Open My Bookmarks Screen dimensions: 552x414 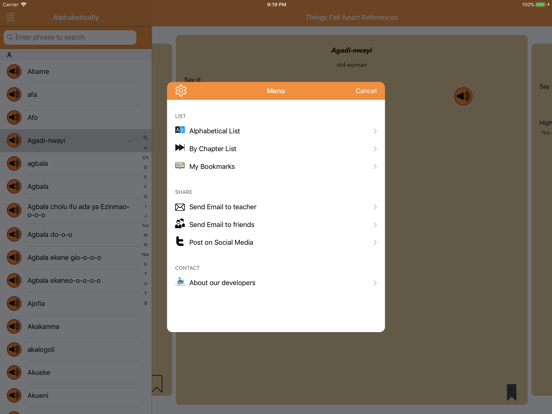tap(276, 167)
